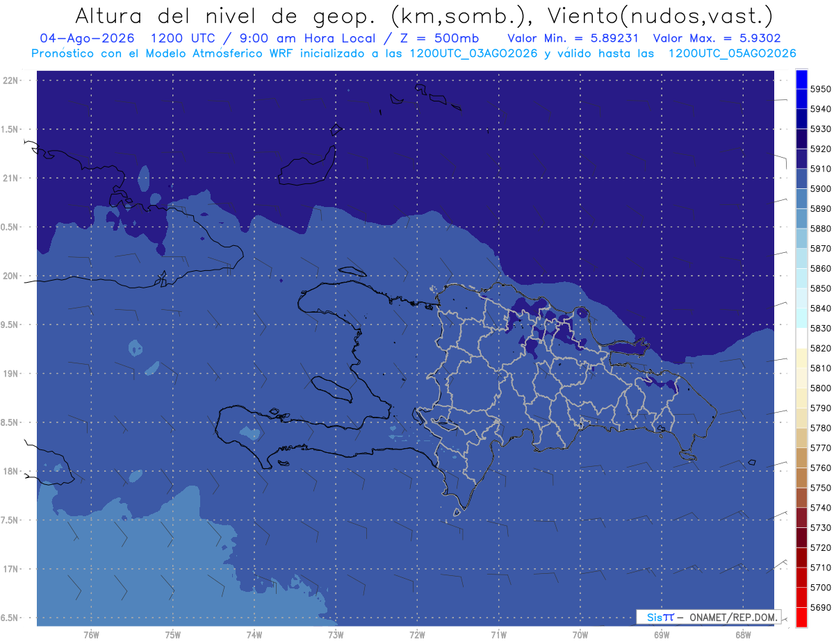The height and width of the screenshot is (644, 834).
Task: Click the legend swatch between 5920 and 5910
Action: [801, 159]
